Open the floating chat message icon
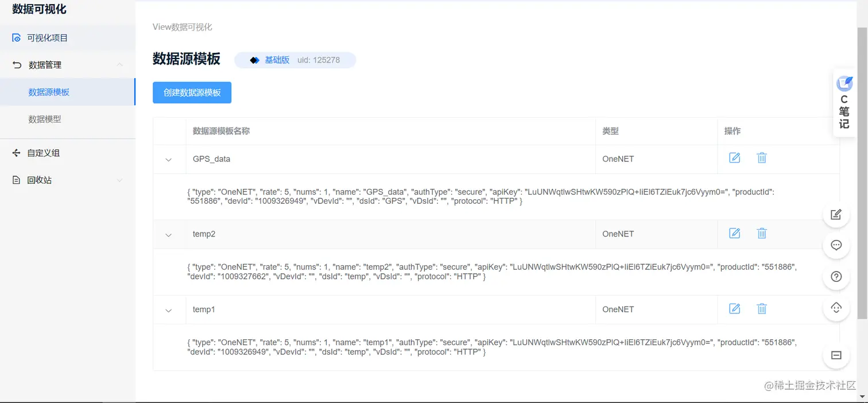868x403 pixels. tap(836, 245)
